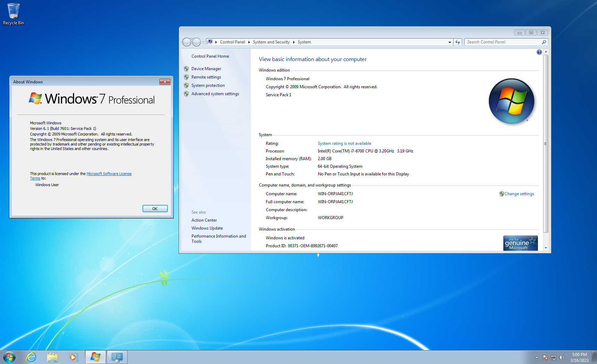597x364 pixels.
Task: Open address bar history dropdown
Action: pyautogui.click(x=450, y=42)
